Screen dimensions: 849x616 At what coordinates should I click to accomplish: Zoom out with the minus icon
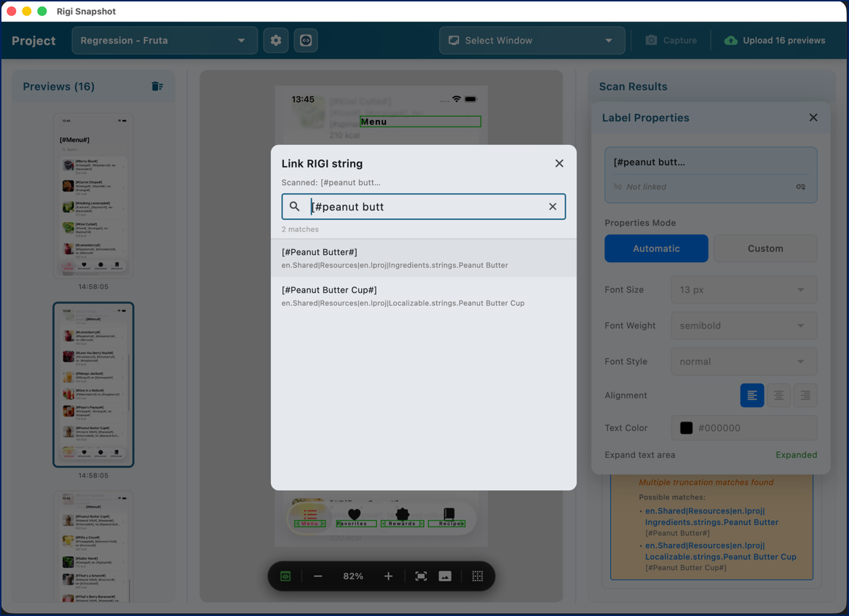pos(318,577)
